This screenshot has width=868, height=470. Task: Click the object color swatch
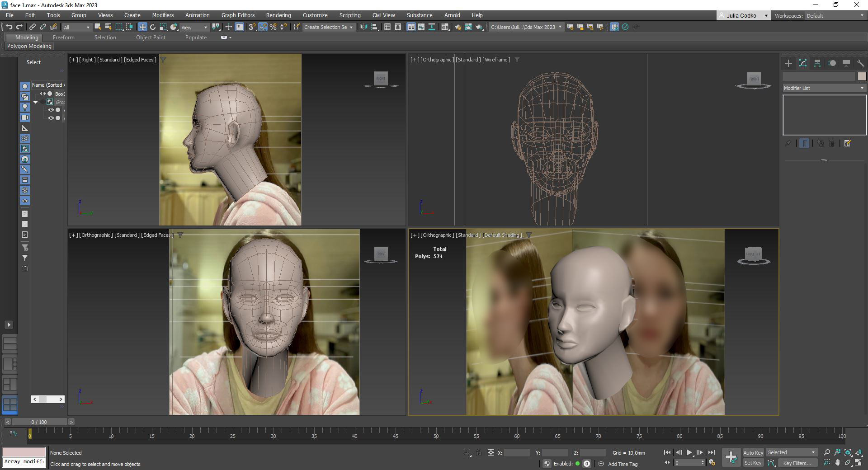[862, 76]
